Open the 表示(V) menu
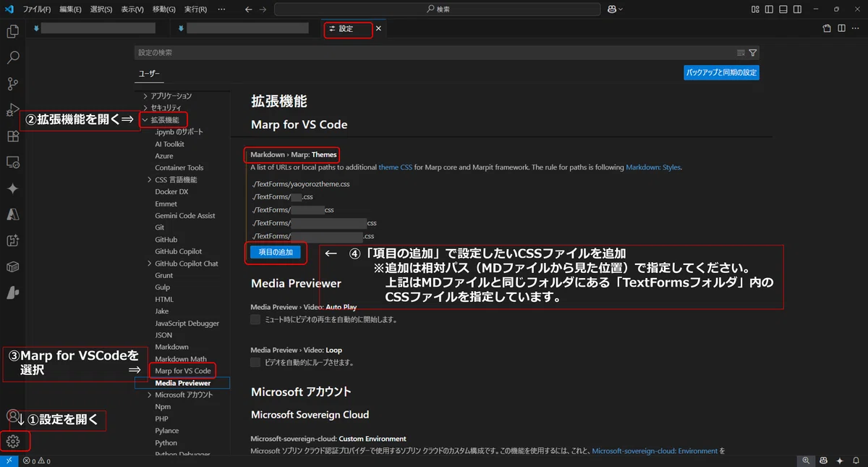 click(132, 9)
